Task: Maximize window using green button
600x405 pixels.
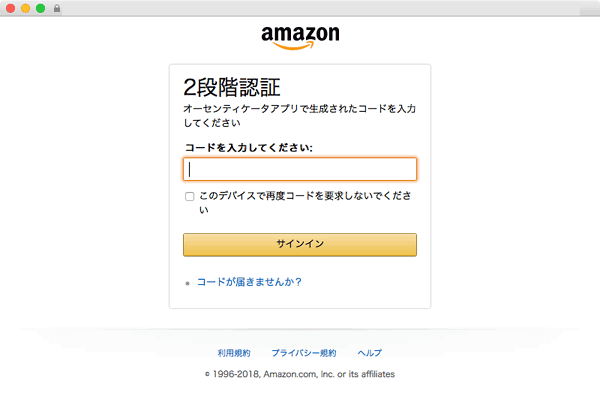Action: [x=41, y=8]
